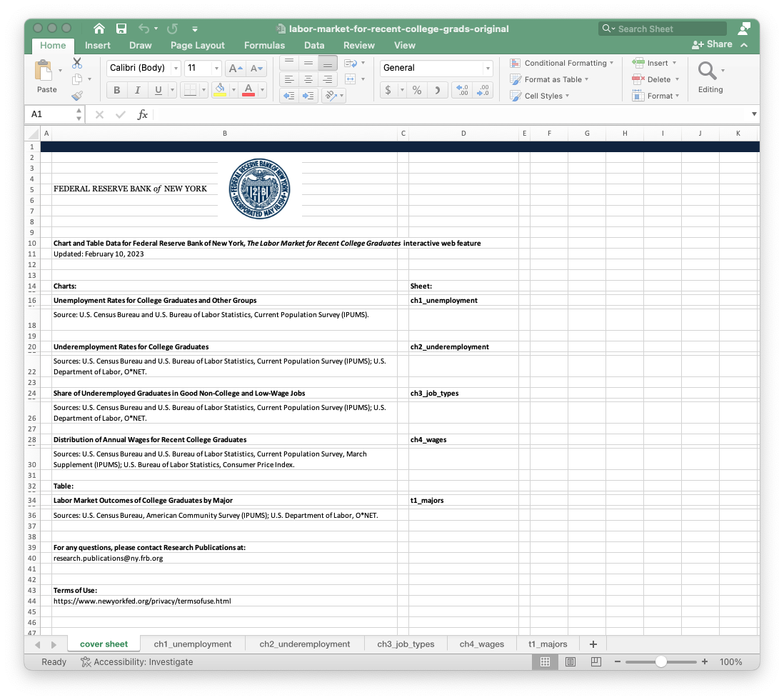Click the Wrap Text icon
The image size is (784, 700).
351,63
